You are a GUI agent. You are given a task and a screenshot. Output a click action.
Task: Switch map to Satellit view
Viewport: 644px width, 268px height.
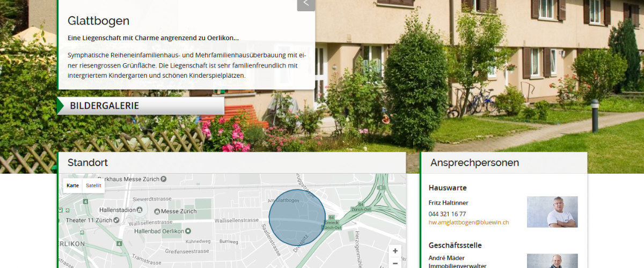click(x=93, y=185)
